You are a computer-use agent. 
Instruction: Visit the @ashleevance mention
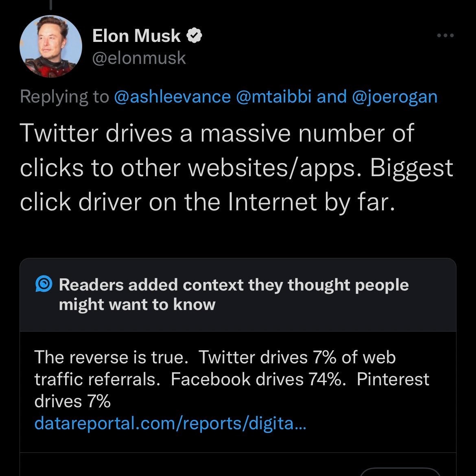click(x=172, y=96)
